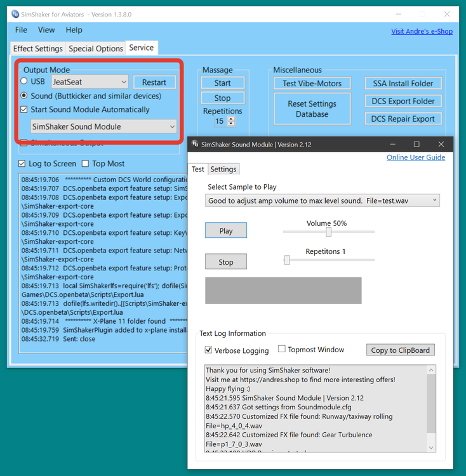Click Test Vibe-Motors button
This screenshot has width=466, height=476.
click(312, 83)
